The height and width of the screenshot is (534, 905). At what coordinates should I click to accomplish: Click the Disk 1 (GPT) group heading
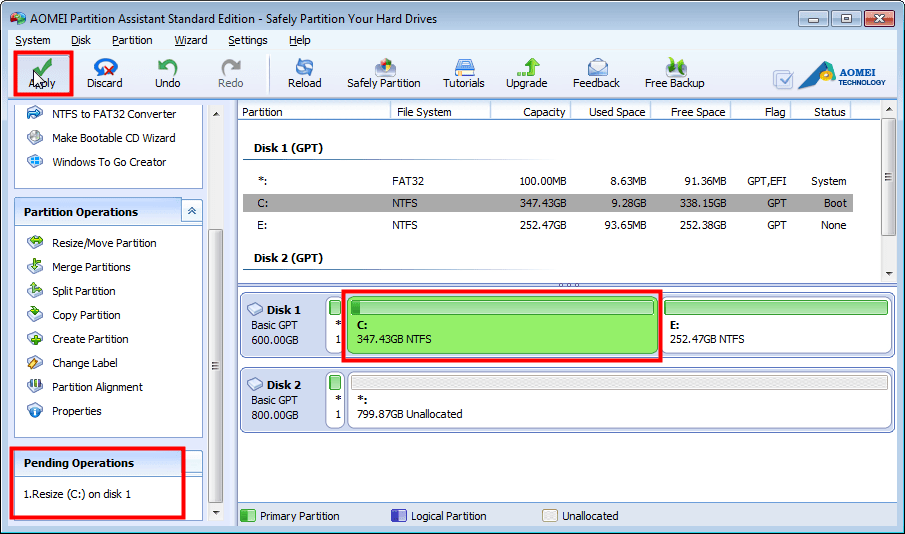pyautogui.click(x=288, y=148)
